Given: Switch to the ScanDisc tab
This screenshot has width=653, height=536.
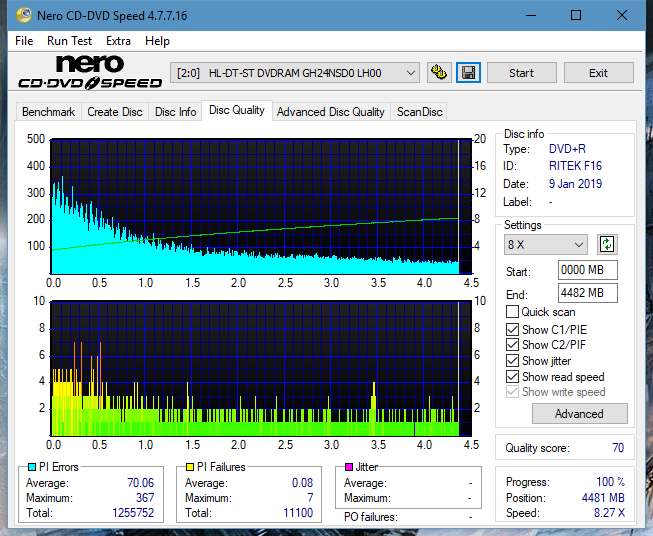Looking at the screenshot, I should click(419, 112).
